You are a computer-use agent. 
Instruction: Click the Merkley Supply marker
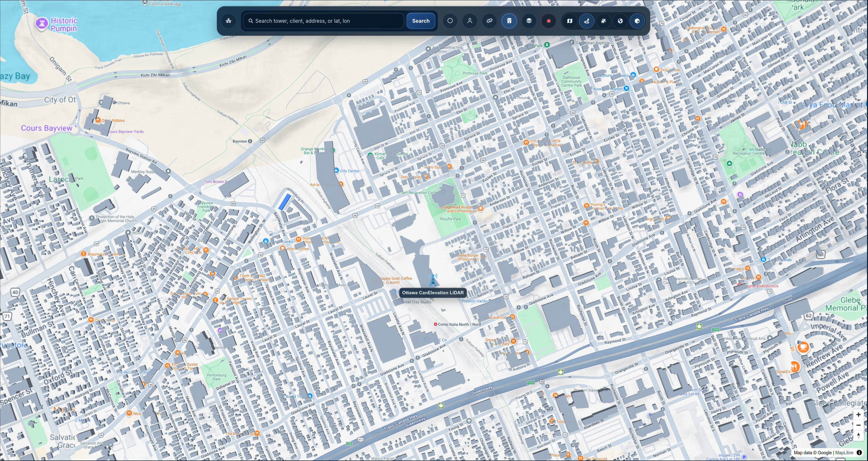pyautogui.click(x=168, y=171)
